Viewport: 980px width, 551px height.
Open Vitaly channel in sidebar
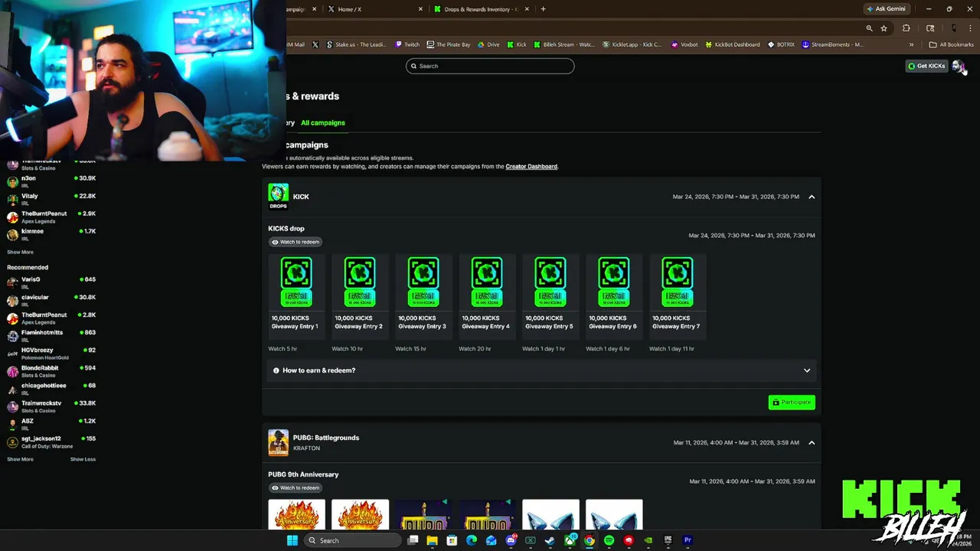click(x=51, y=199)
